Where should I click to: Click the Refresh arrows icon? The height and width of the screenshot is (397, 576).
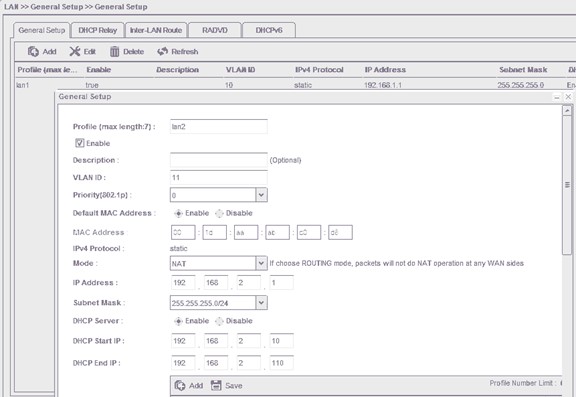click(x=162, y=51)
